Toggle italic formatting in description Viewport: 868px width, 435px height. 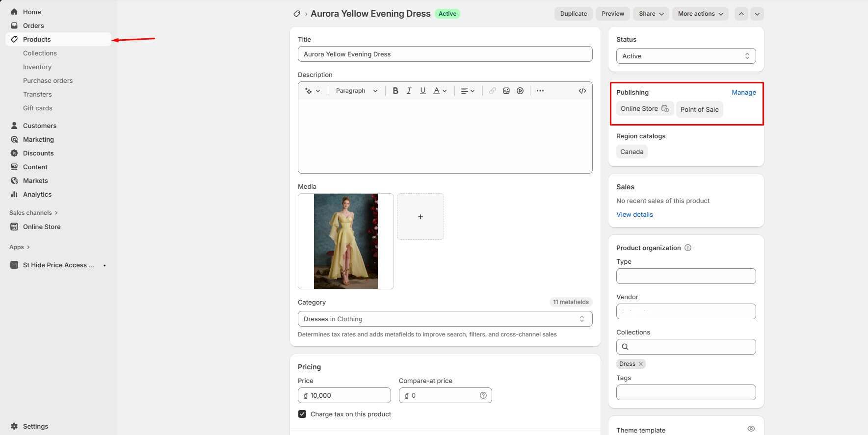409,91
